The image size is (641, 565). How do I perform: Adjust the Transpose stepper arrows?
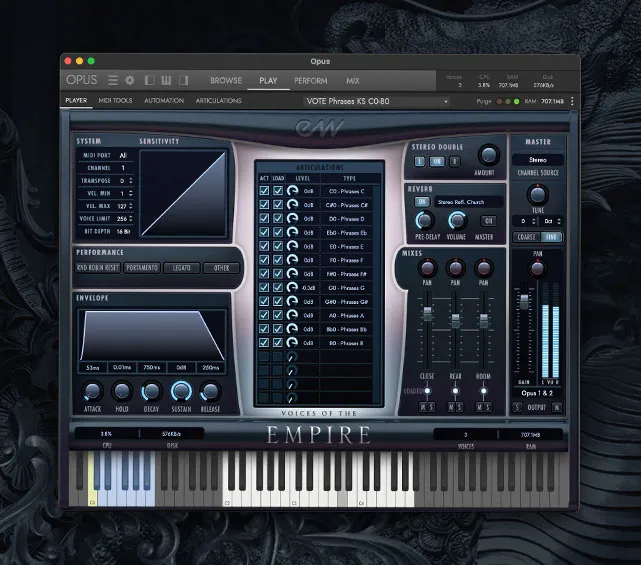[x=131, y=180]
